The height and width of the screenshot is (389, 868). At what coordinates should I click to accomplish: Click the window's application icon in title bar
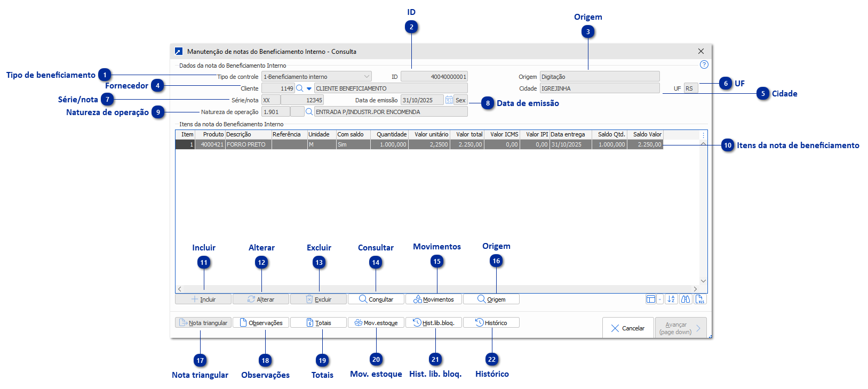tap(179, 52)
